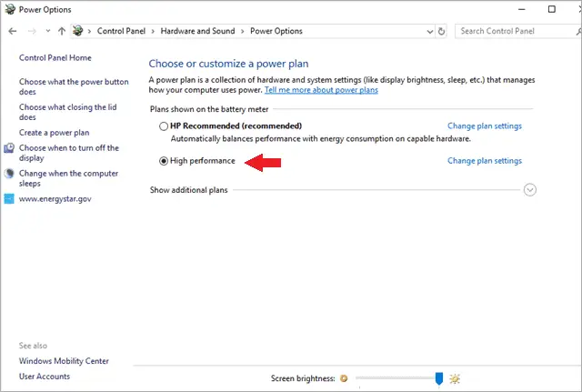Click the moon icon beside Change when computer sleeps

point(9,174)
